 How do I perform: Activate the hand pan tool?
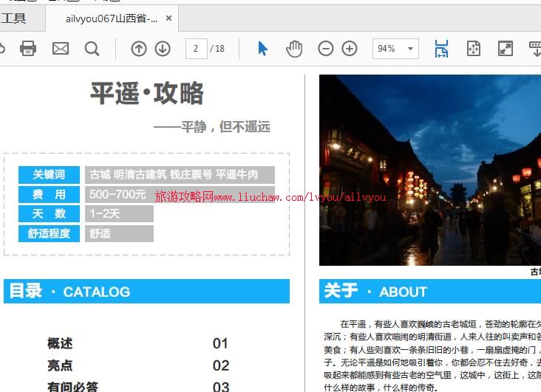[x=294, y=49]
